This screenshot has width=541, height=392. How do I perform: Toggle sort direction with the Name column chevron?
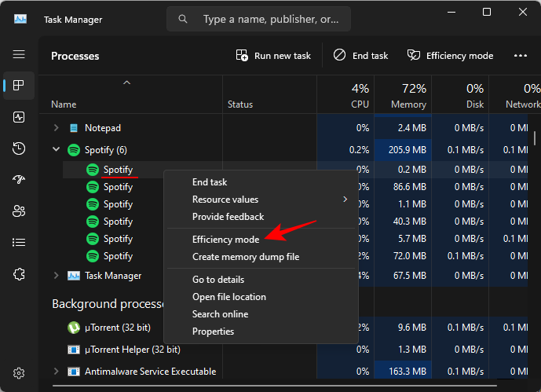126,82
